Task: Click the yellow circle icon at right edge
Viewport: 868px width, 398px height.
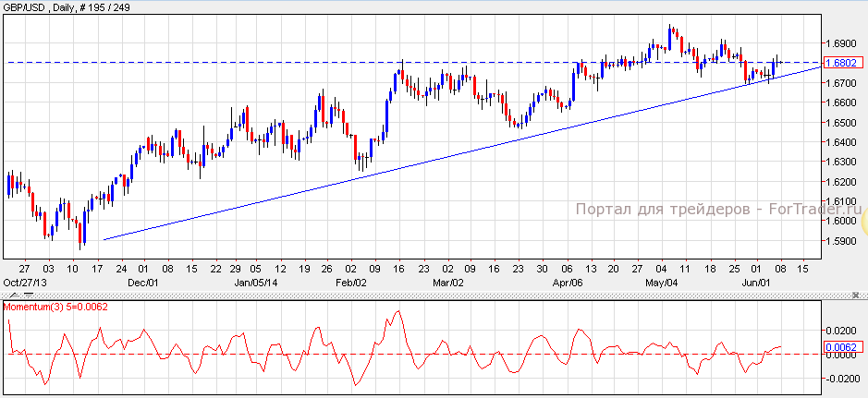Action: point(863,222)
